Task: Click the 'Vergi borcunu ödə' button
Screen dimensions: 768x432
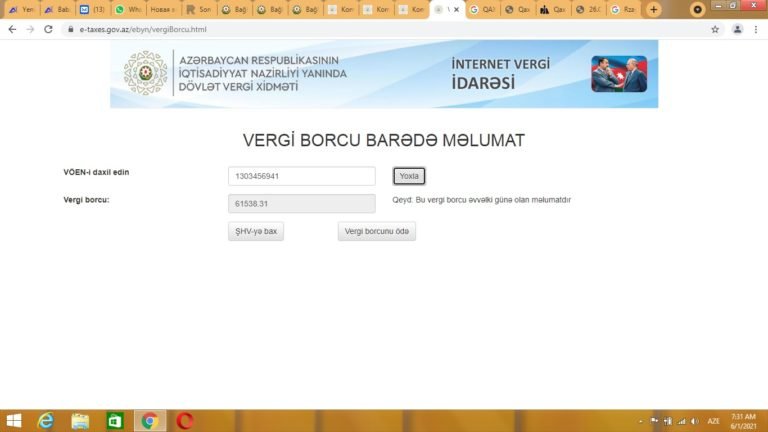Action: [x=377, y=231]
